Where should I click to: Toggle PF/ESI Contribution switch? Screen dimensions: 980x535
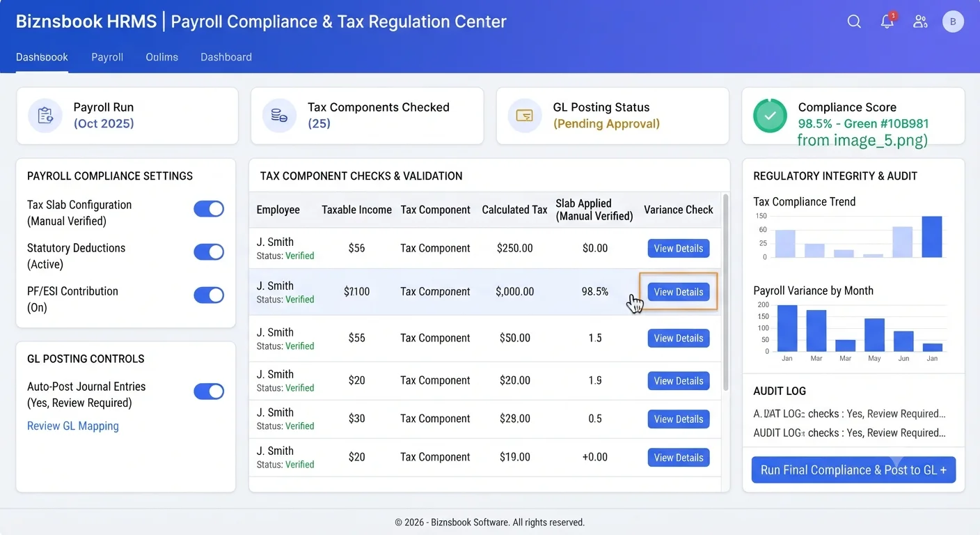click(209, 295)
